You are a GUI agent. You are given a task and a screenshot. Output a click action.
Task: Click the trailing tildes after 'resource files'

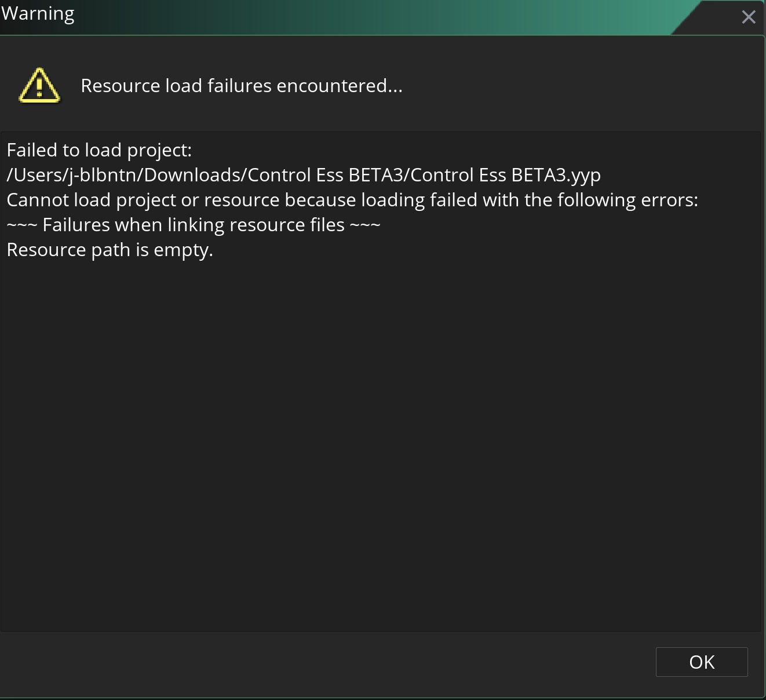[365, 225]
